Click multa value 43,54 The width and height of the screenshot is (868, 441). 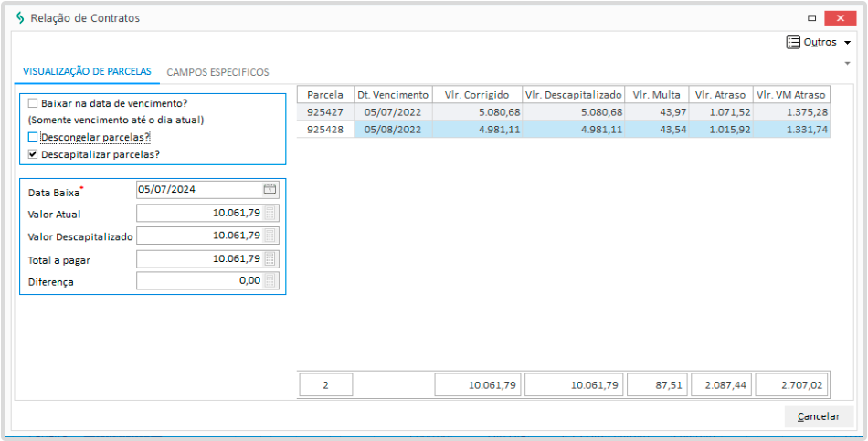point(657,130)
